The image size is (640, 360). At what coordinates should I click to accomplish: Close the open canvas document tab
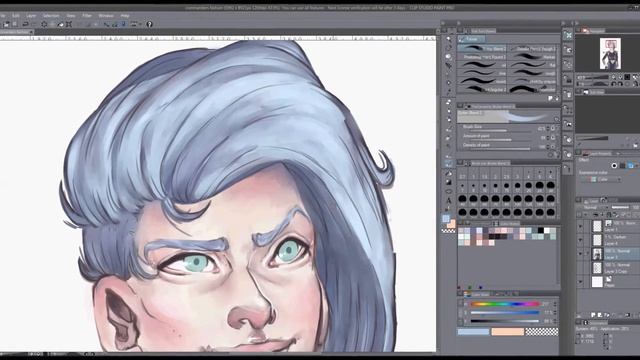[32, 32]
